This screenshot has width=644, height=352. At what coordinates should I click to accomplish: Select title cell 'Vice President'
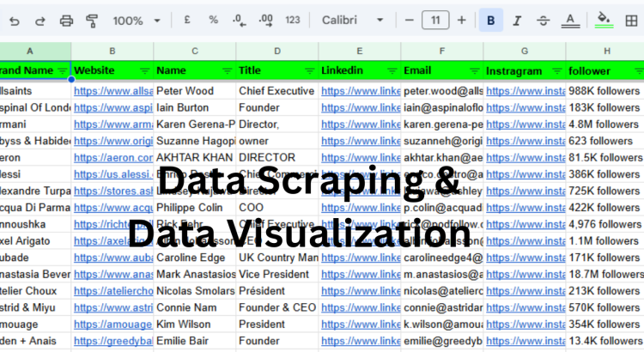pyautogui.click(x=277, y=274)
